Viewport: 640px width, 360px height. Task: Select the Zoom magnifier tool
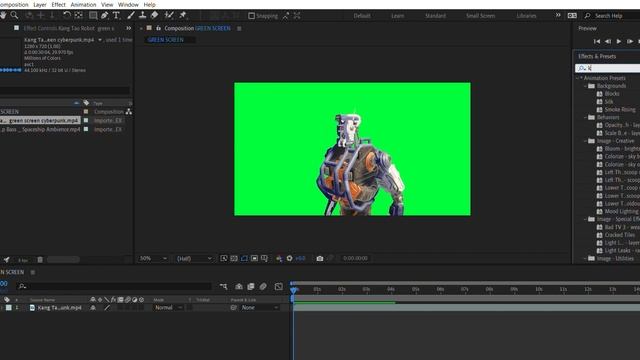pyautogui.click(x=14, y=15)
